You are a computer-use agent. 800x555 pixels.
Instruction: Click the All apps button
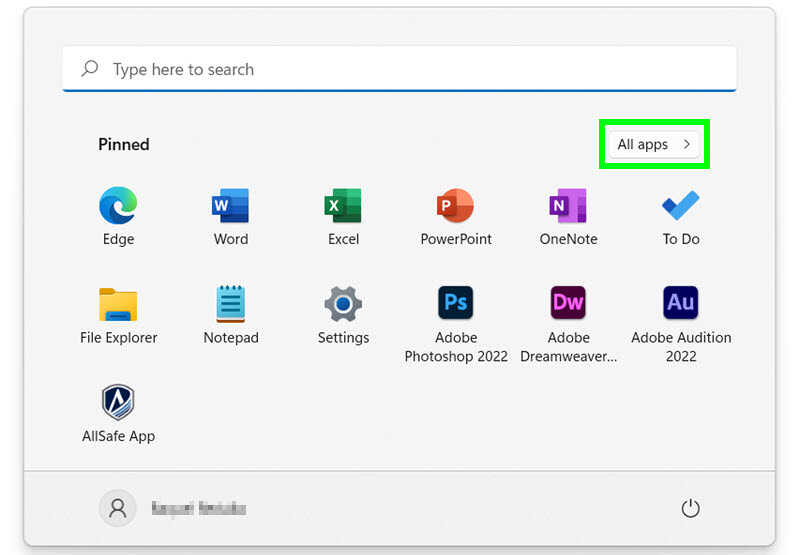point(654,144)
